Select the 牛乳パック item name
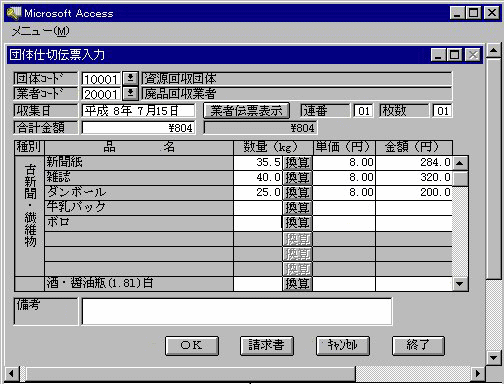 pyautogui.click(x=139, y=208)
